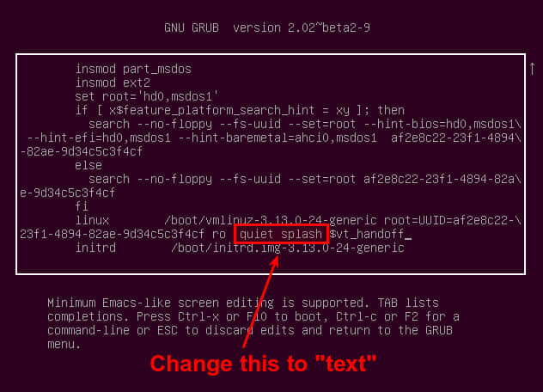Screen dimensions: 543x392
Task: Click the /boot/initrd.img-3.13.0-24-generic path
Action: tap(288, 248)
